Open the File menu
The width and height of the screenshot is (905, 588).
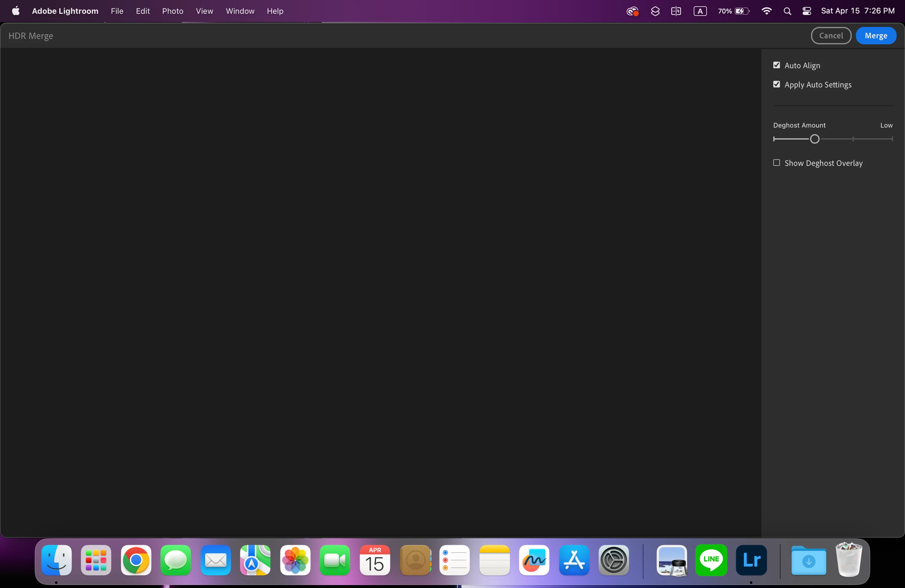click(x=117, y=11)
